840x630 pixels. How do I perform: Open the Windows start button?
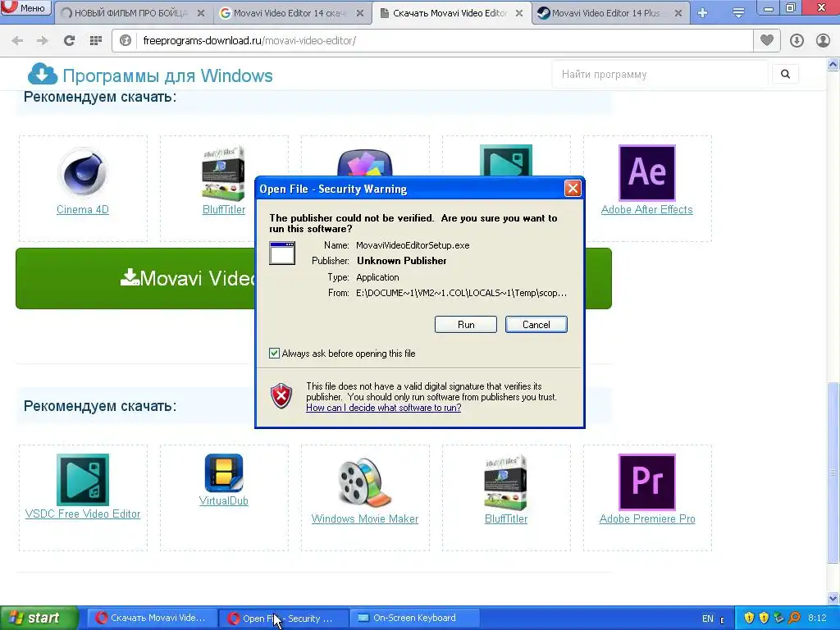point(39,618)
